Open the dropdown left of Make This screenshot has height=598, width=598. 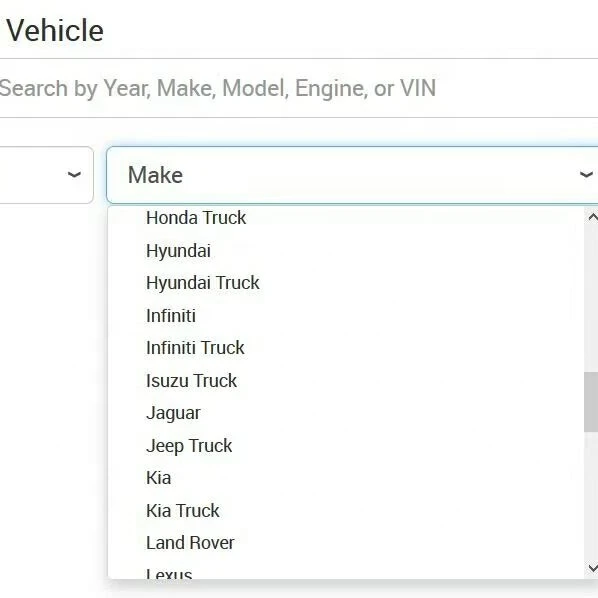46,175
